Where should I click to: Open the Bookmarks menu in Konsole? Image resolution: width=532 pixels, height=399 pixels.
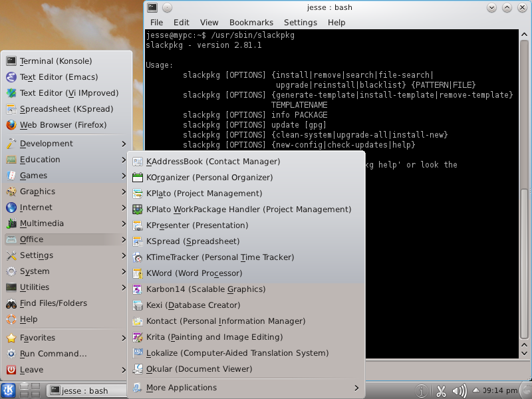pyautogui.click(x=251, y=22)
